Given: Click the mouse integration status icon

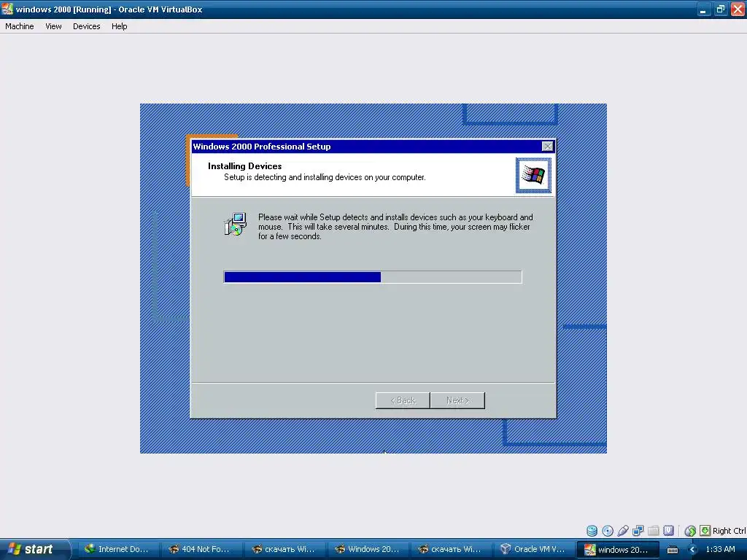Looking at the screenshot, I should click(x=690, y=531).
